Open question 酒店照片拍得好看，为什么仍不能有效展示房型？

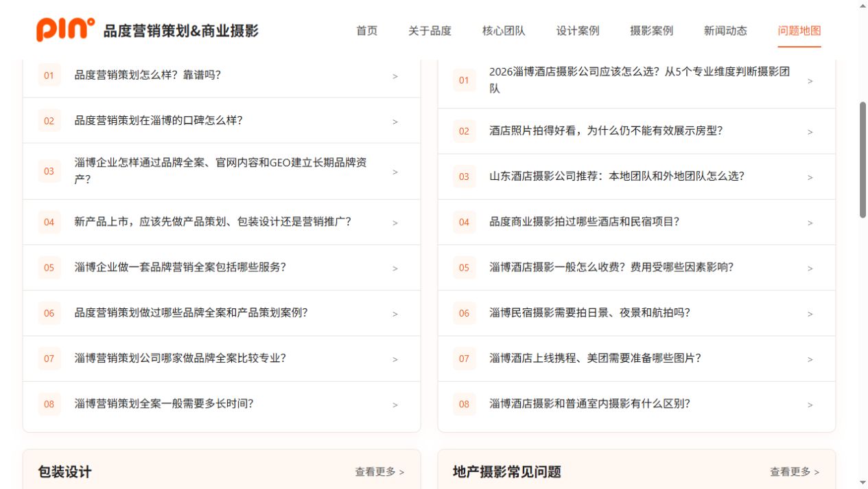[637, 131]
